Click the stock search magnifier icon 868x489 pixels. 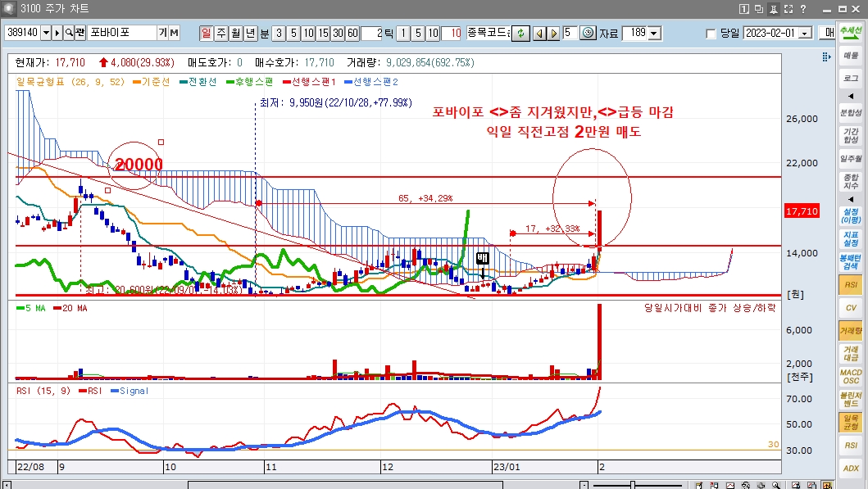click(x=69, y=33)
